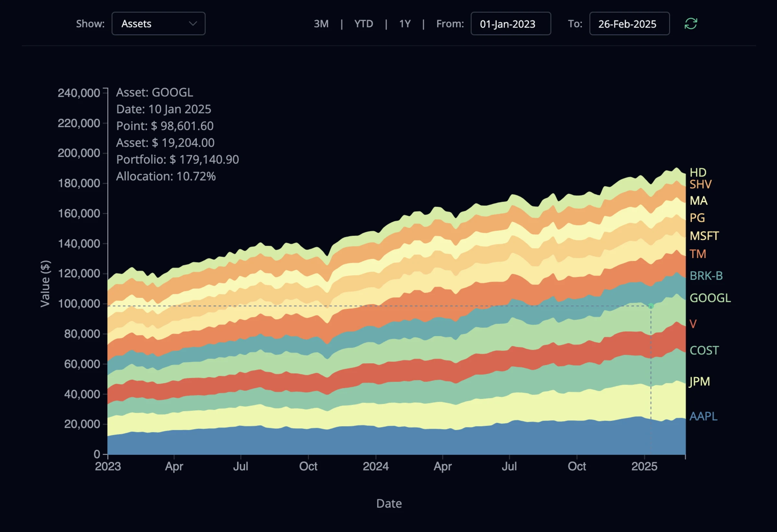Click the 2025 x-axis tick label
Viewport: 777px width, 532px height.
644,466
